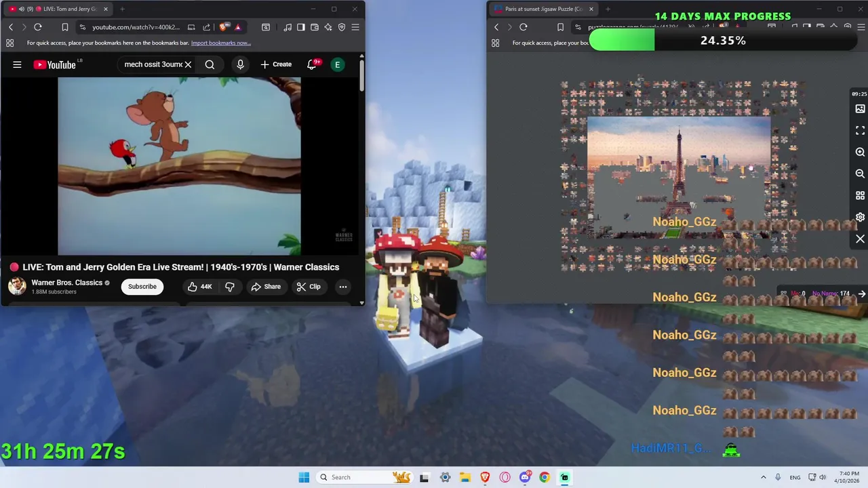Subscribe to Warner Bros. Classics

tap(142, 286)
